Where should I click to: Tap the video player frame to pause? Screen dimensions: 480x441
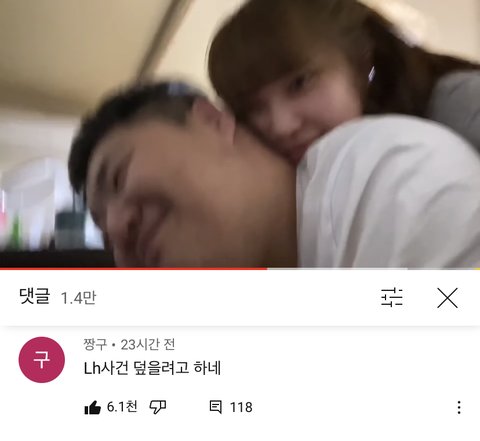(240, 133)
